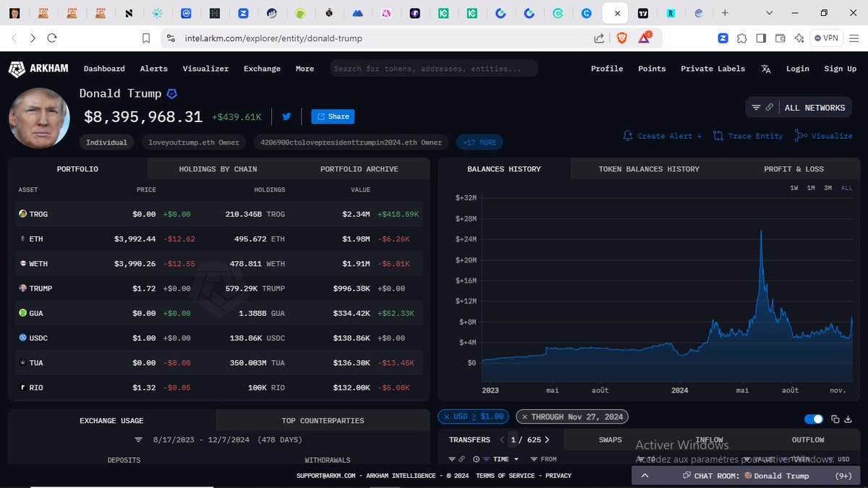Open the Brave hamburger menu
Image resolution: width=868 pixels, height=488 pixels.
click(854, 38)
